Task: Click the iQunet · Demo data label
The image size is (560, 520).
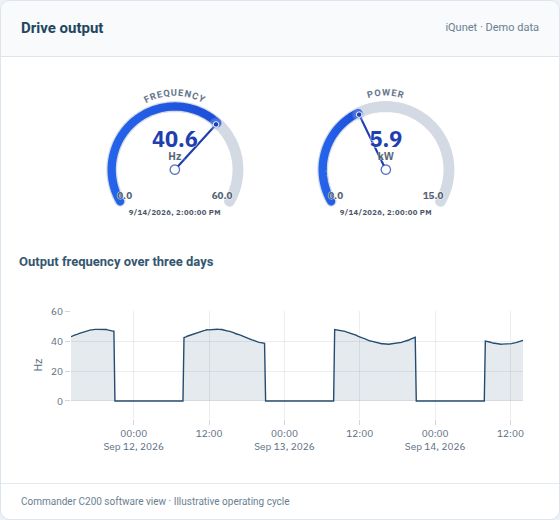Action: click(492, 28)
